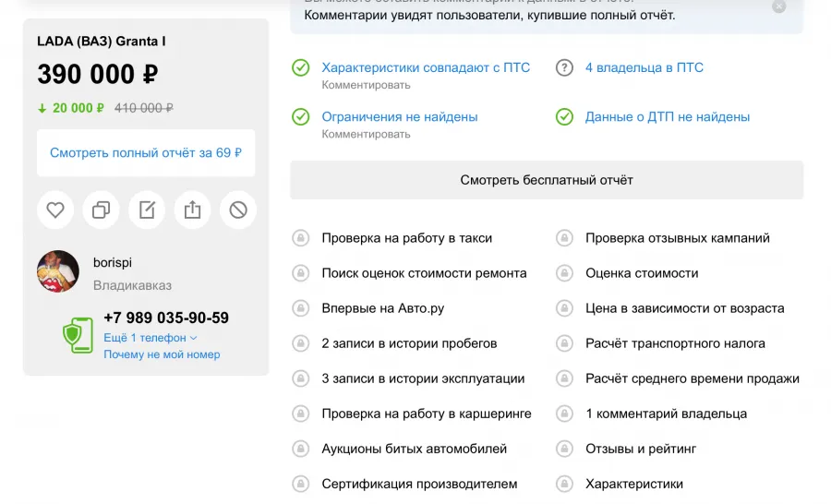Screen dimensions: 831x504
Task: Click green checkmark by Данные о ДТП
Action: click(x=564, y=116)
